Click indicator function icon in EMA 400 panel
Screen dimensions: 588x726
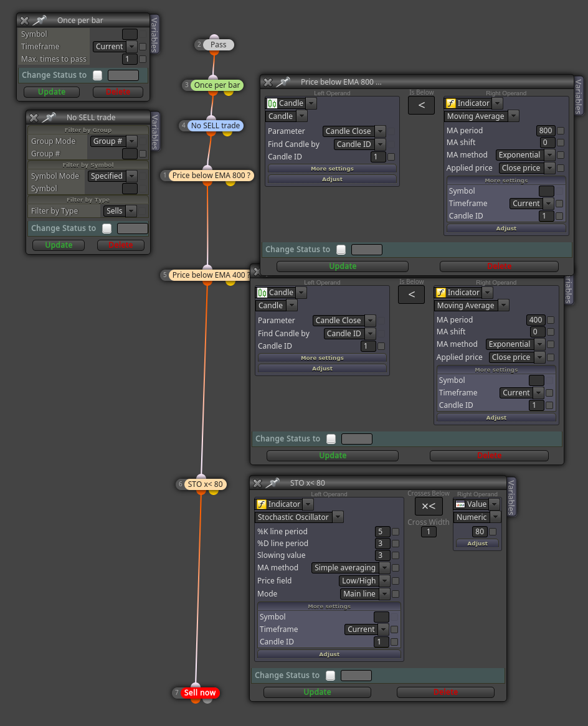(x=440, y=293)
